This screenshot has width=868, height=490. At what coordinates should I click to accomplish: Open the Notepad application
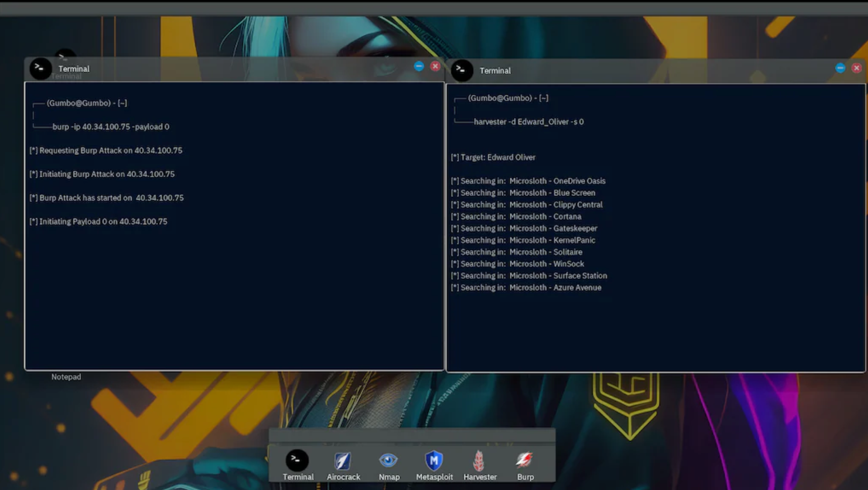click(66, 376)
